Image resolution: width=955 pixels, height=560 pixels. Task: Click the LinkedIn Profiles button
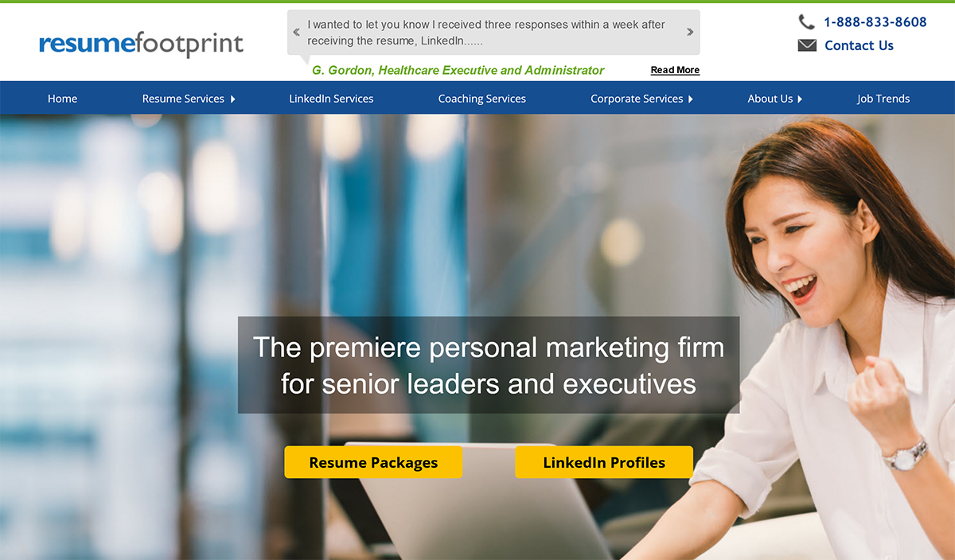coord(604,462)
